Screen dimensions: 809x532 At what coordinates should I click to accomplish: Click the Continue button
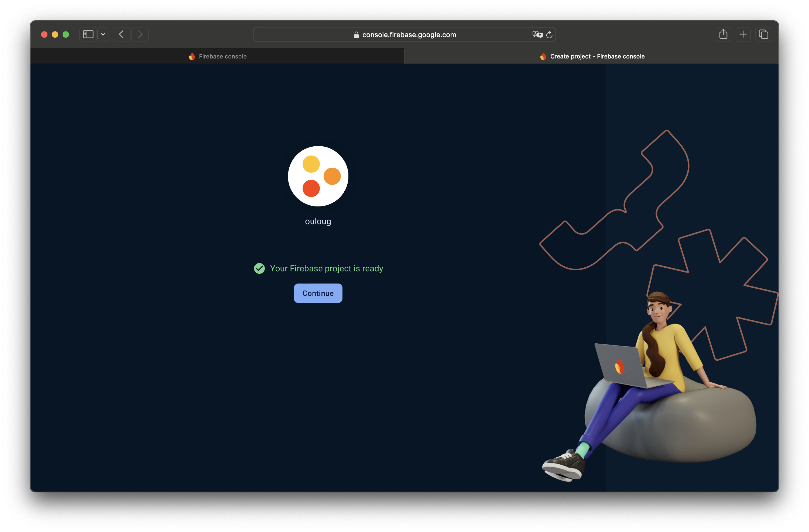(x=318, y=293)
